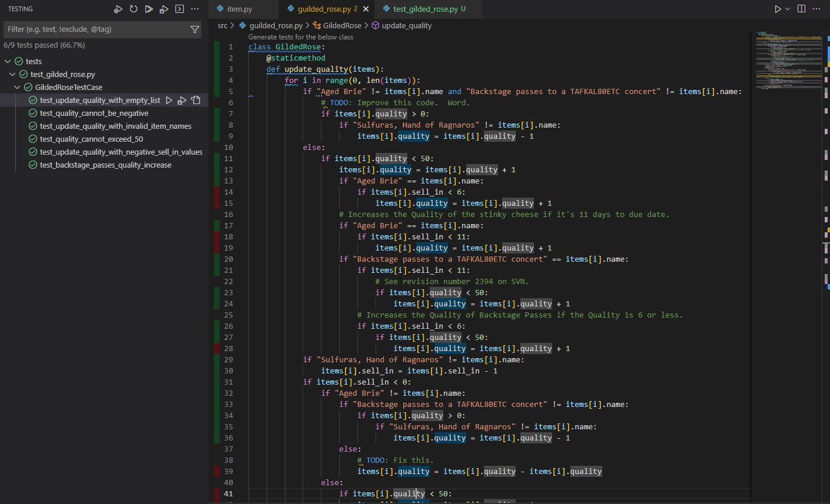
Task: Run Python file from editor toolbar
Action: tap(778, 9)
